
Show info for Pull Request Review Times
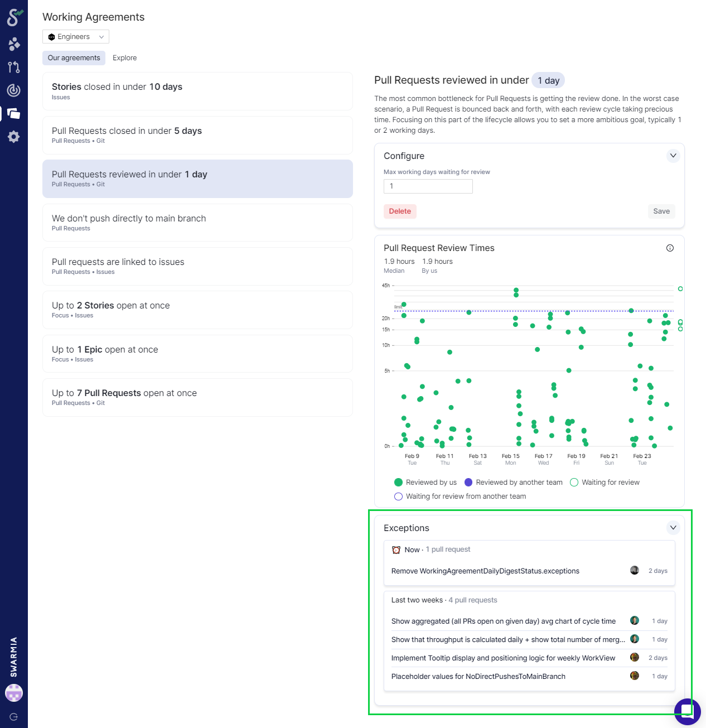coord(670,248)
